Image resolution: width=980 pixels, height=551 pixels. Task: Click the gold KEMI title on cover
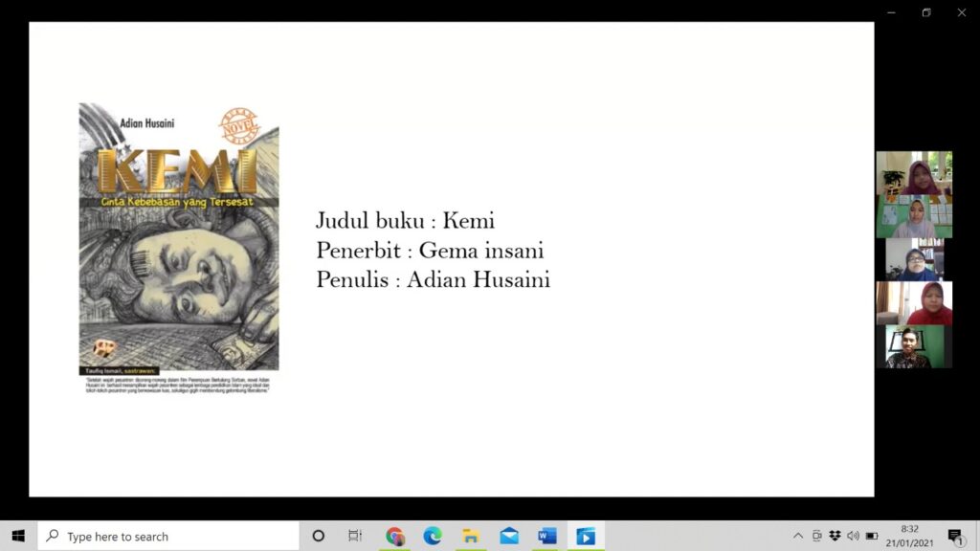click(x=177, y=170)
